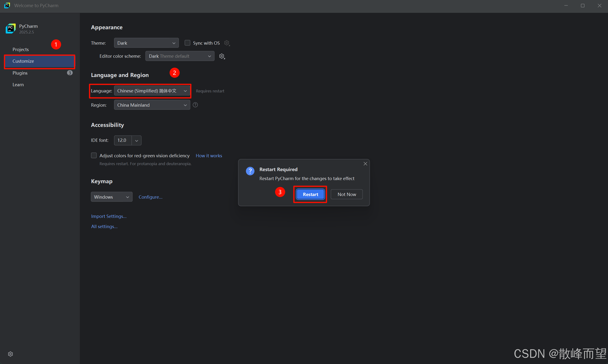Close the Restart Required dialog
Image resolution: width=608 pixels, height=364 pixels.
pyautogui.click(x=365, y=164)
